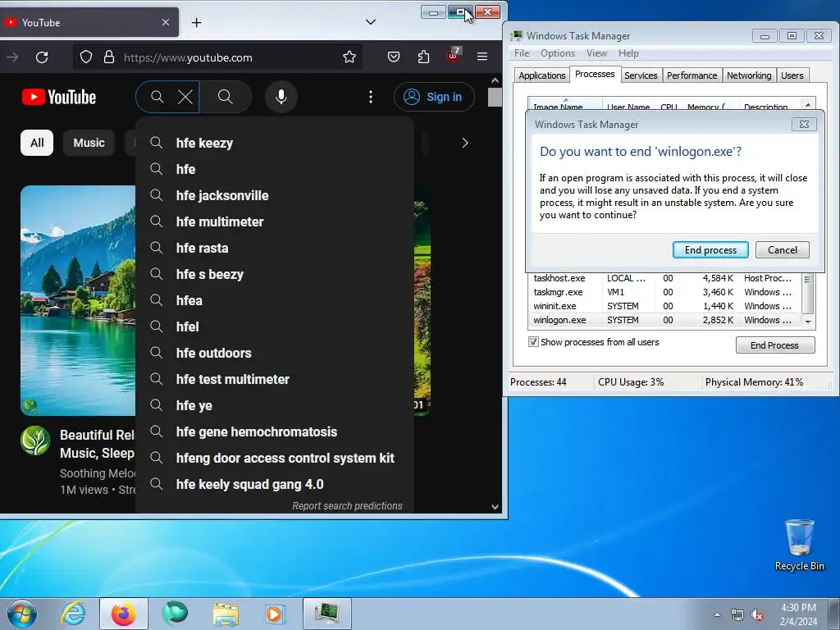Open Windows Media Player on taskbar
This screenshot has width=840, height=630.
(x=275, y=614)
